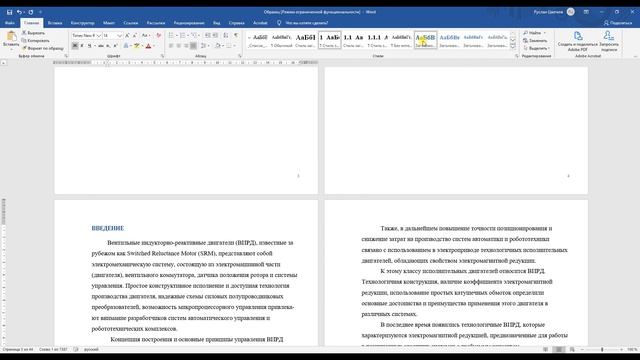The image size is (640, 360).
Task: Open Paragraph dialog launcher
Action: [x=240, y=56]
